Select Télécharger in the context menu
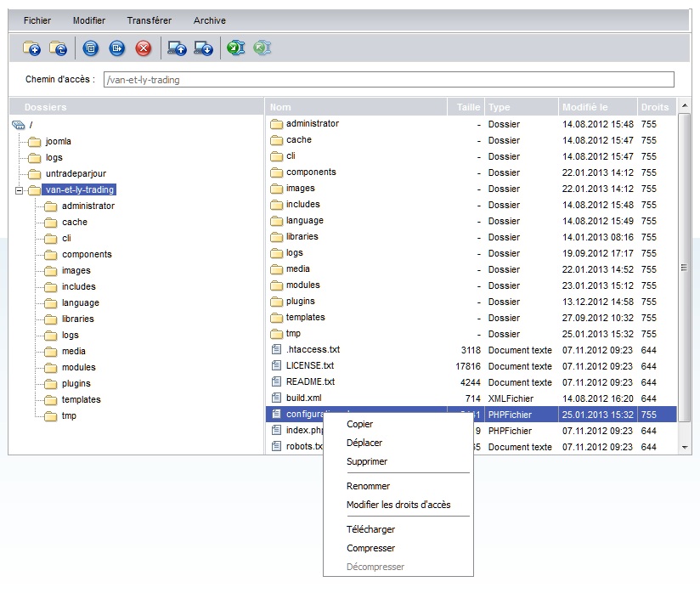700x593 pixels. pos(370,529)
